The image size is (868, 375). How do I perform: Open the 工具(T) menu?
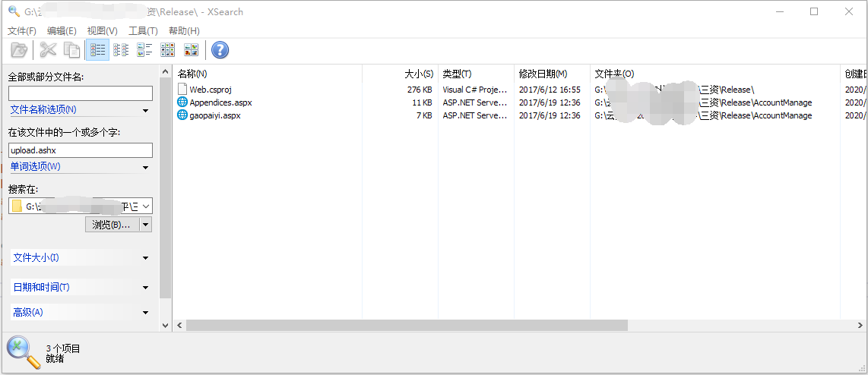pos(144,31)
